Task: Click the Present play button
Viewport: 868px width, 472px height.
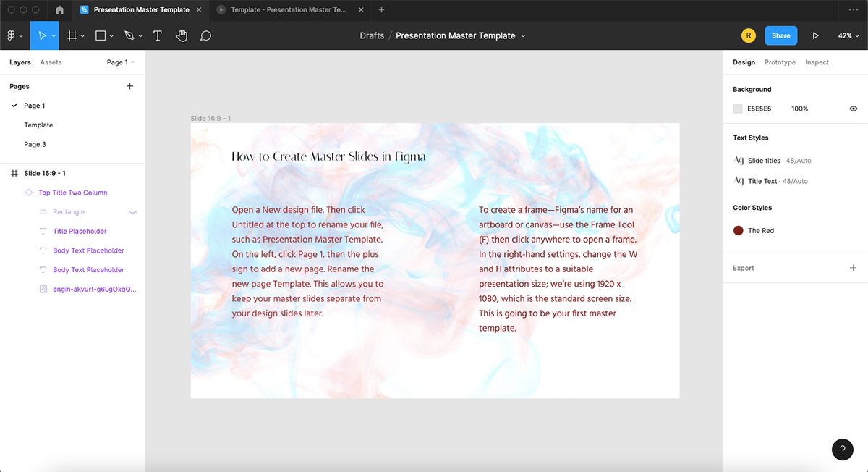Action: click(x=815, y=35)
